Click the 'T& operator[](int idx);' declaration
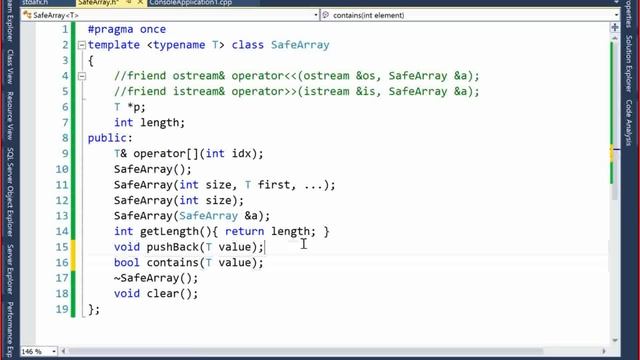This screenshot has width=640, height=360. pyautogui.click(x=189, y=154)
